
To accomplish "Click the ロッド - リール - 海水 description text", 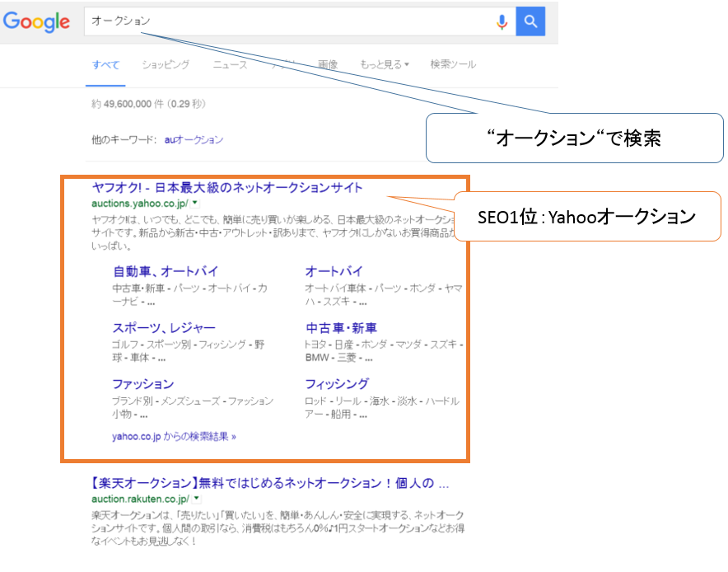I will [x=382, y=407].
